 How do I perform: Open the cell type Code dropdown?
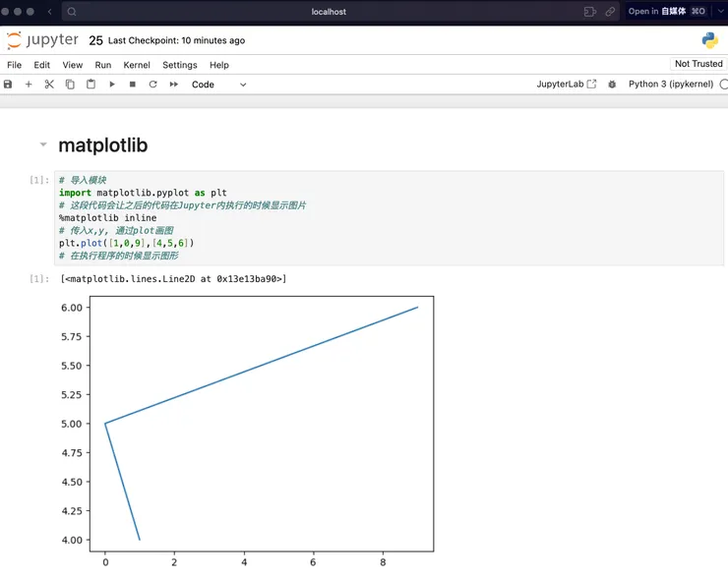point(218,85)
